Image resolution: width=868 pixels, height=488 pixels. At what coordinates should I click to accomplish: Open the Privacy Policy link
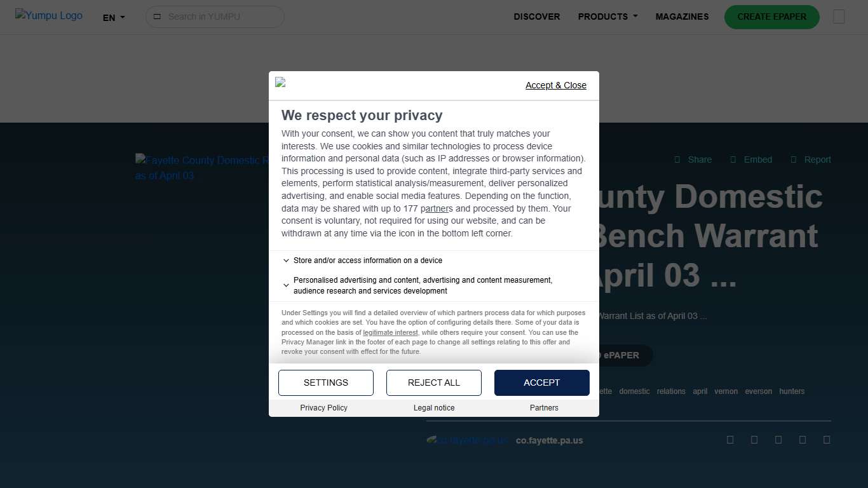pyautogui.click(x=324, y=408)
